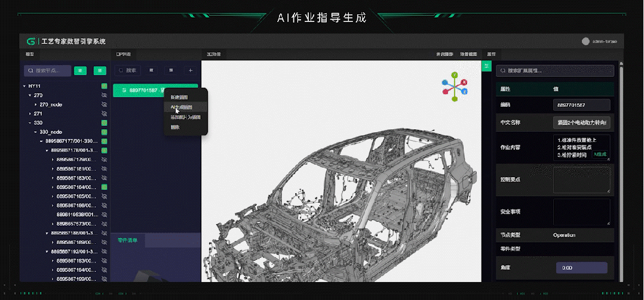Click the green G system logo
The height and width of the screenshot is (300, 644).
click(x=31, y=41)
